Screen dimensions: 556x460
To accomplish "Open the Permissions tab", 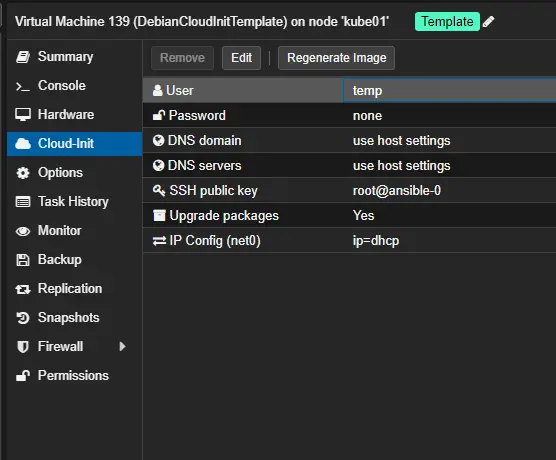I will click(x=74, y=376).
